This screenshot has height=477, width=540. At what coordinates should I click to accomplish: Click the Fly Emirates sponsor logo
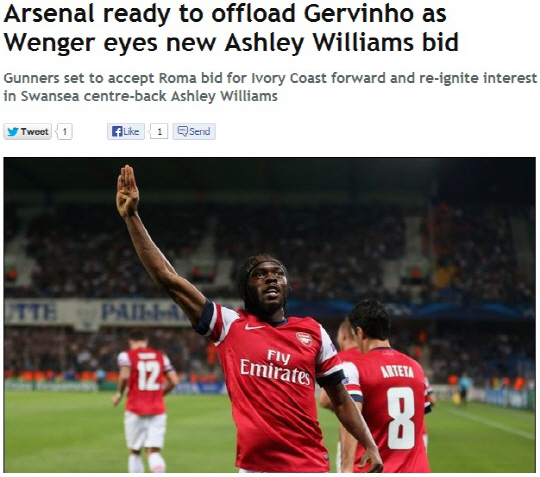click(275, 368)
